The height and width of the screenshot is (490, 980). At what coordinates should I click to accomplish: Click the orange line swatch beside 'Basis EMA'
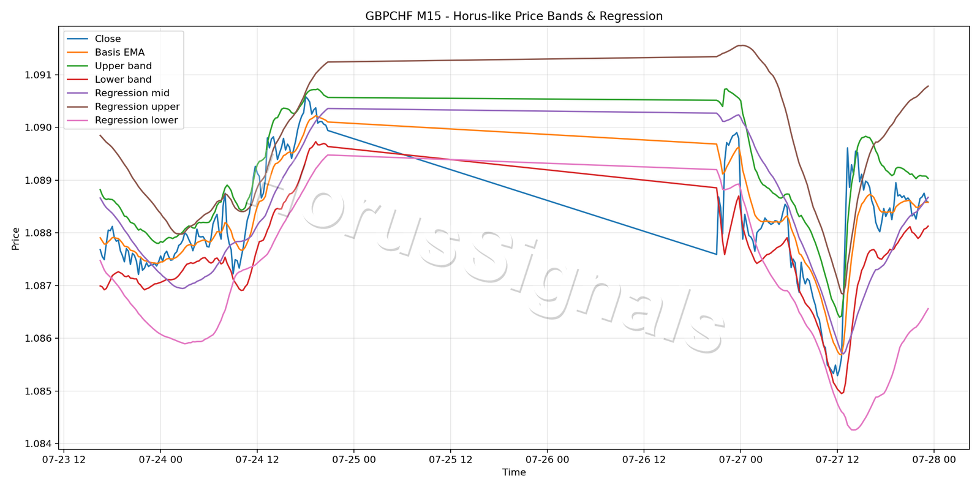tap(78, 53)
